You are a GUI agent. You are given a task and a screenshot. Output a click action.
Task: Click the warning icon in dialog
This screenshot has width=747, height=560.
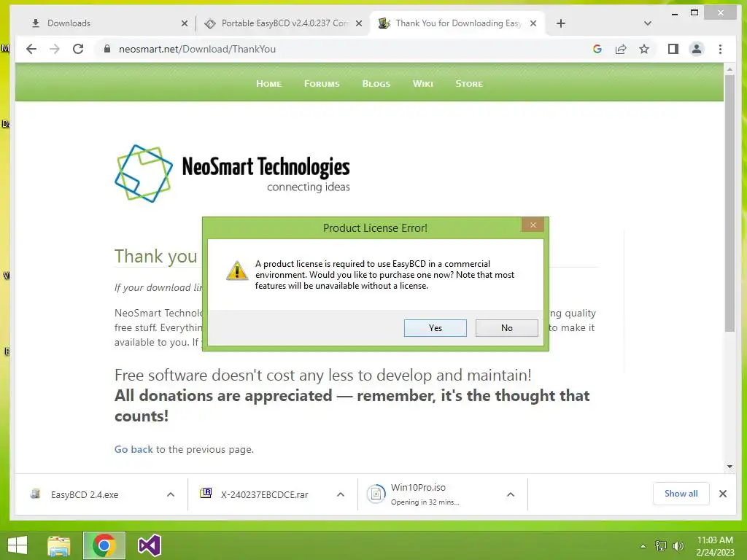tap(237, 271)
